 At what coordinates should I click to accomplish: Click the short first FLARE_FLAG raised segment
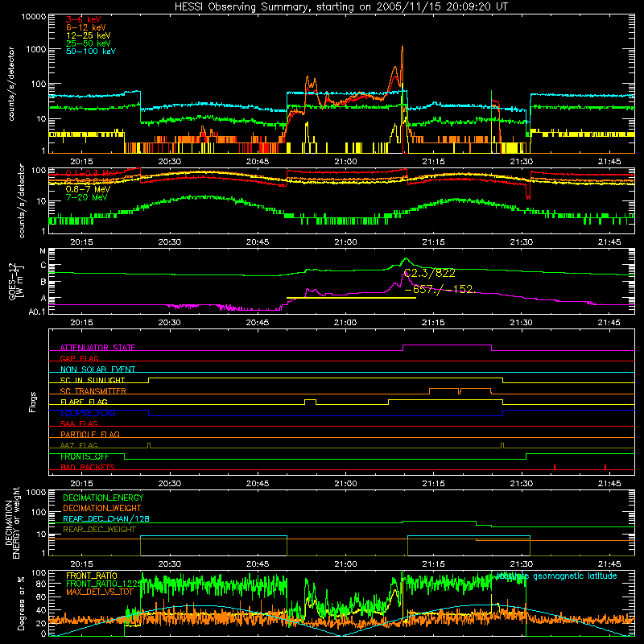(x=310, y=399)
